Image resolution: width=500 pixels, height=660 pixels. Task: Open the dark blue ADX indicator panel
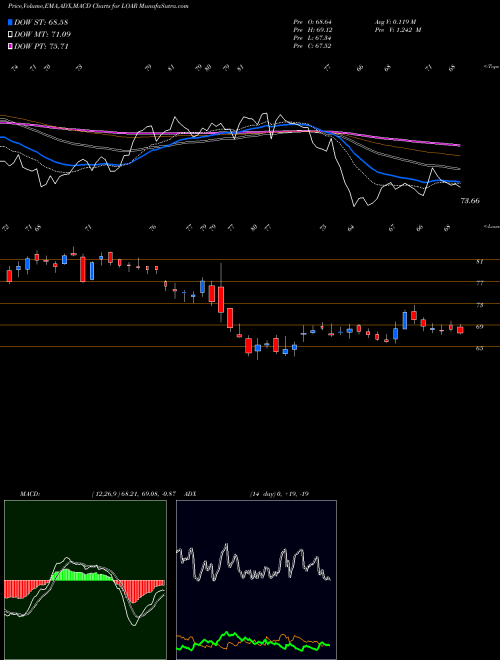click(256, 580)
